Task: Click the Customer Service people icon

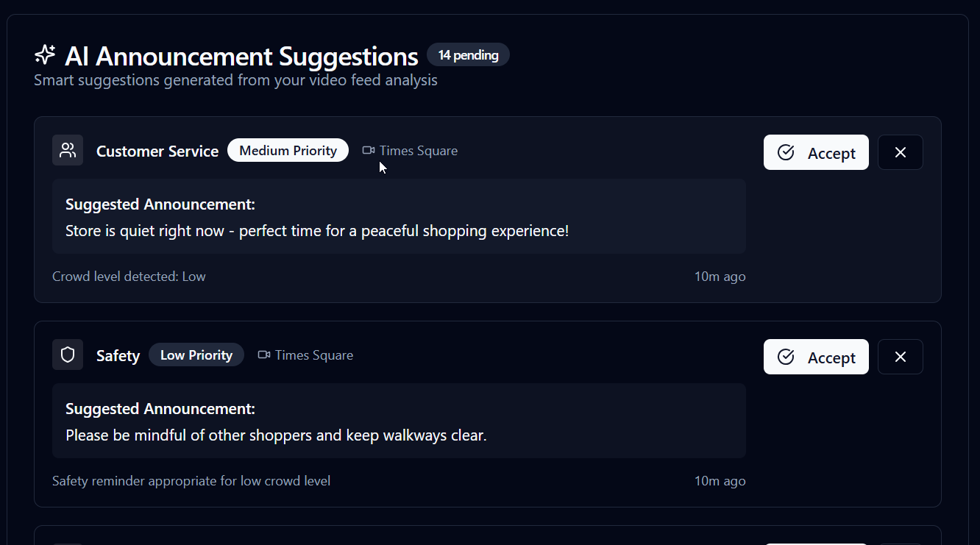Action: [x=68, y=150]
